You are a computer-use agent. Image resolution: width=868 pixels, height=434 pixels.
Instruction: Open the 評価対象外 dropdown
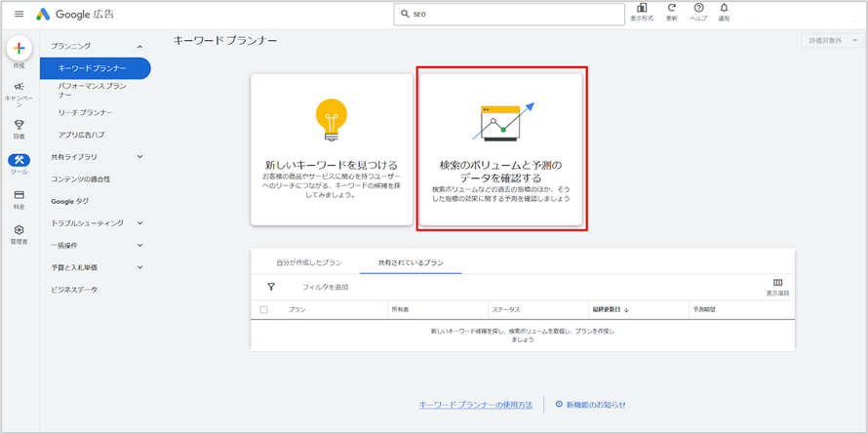point(833,41)
